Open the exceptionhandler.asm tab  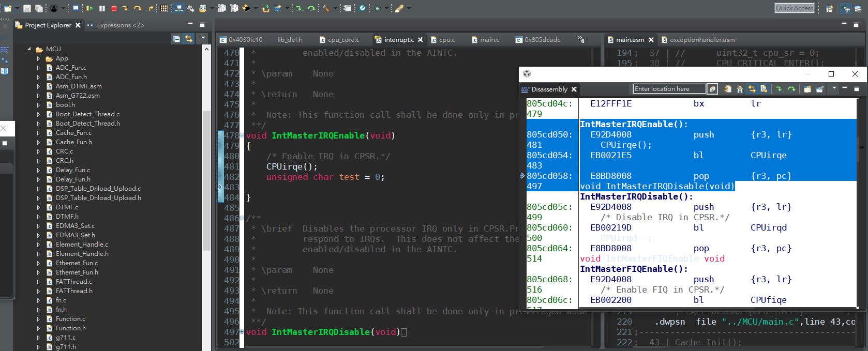click(x=701, y=40)
